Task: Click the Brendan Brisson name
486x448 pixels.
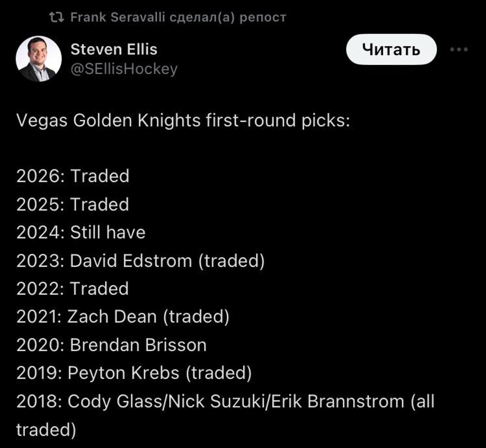Action: tap(138, 345)
